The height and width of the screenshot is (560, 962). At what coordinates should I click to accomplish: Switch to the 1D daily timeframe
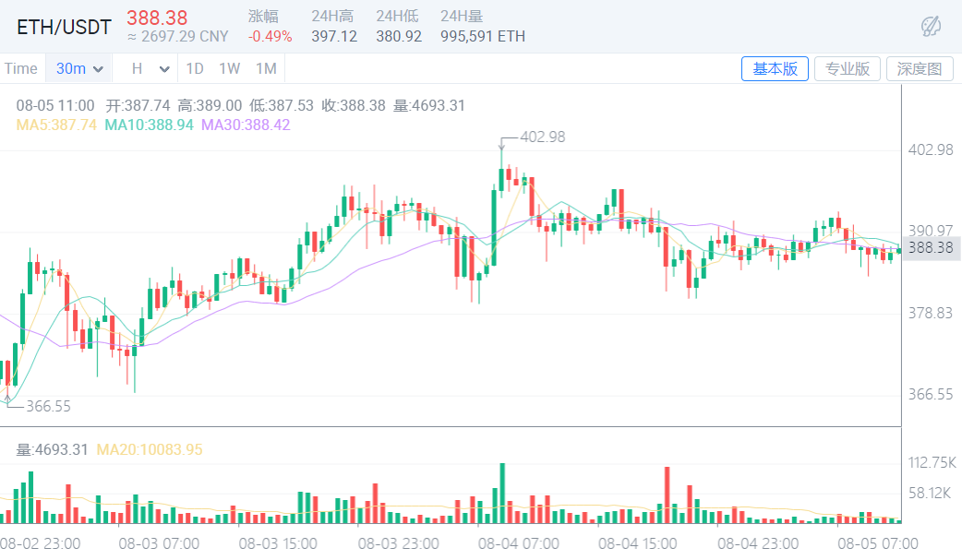point(194,68)
